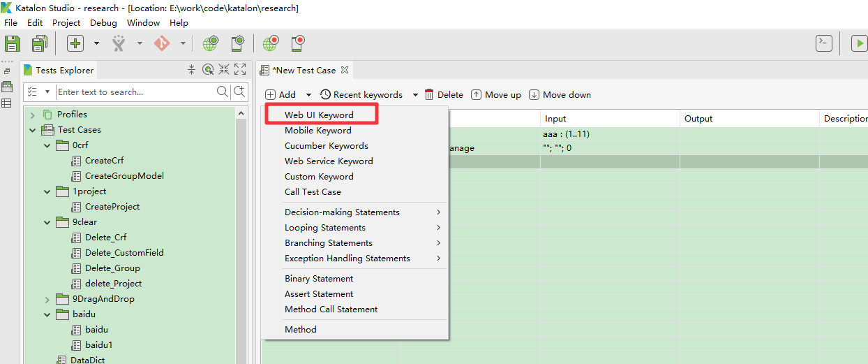Click the Save toolbar icon
The image size is (868, 364).
click(x=13, y=43)
